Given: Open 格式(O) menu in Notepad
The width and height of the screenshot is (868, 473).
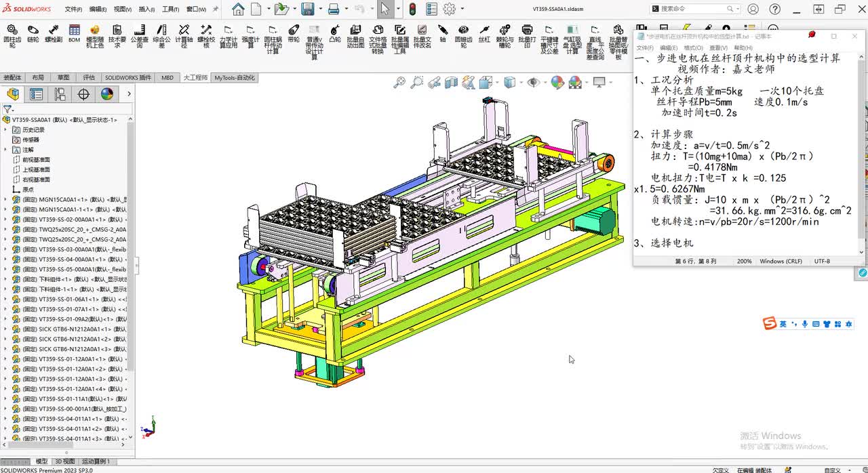Looking at the screenshot, I should tap(693, 48).
